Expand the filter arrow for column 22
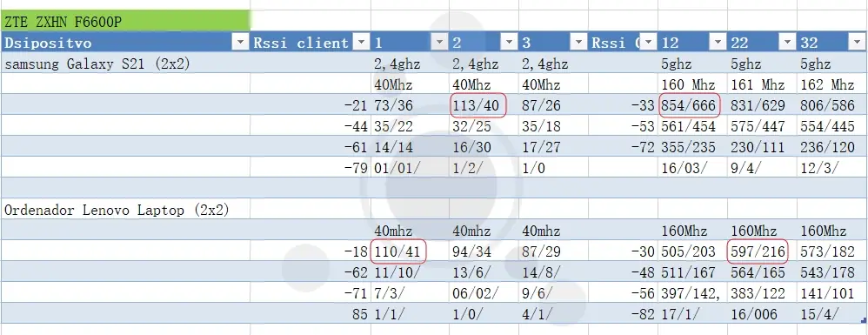 coord(787,42)
